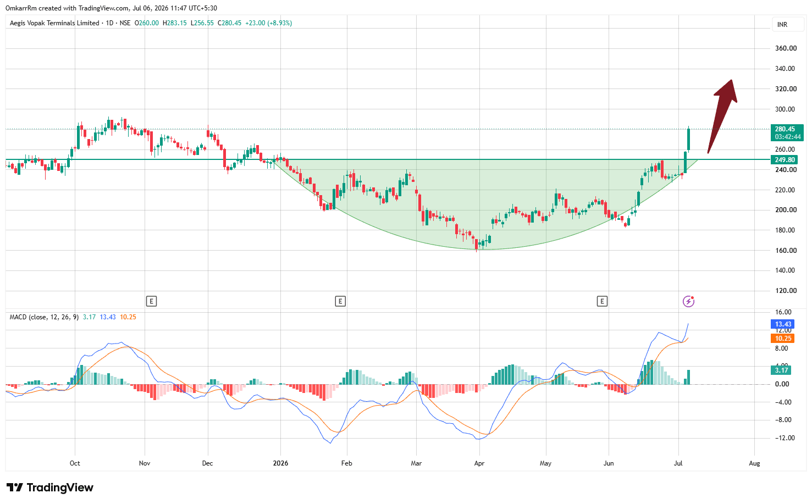Click the Jun label on time axis
The width and height of the screenshot is (812, 504).
pos(609,463)
